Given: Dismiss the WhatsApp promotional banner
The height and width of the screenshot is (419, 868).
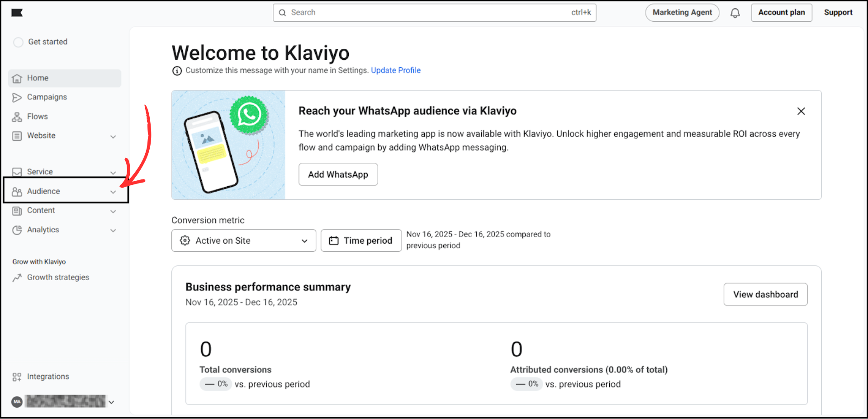Looking at the screenshot, I should 801,111.
